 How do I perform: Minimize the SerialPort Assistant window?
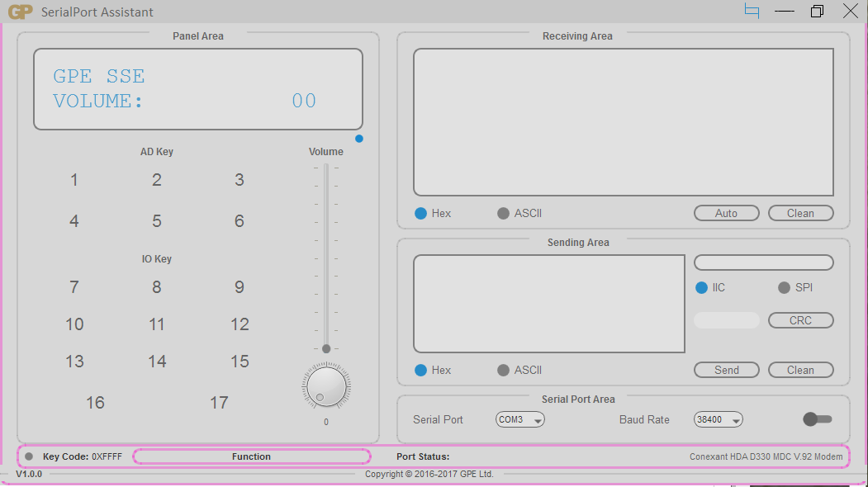tap(785, 11)
